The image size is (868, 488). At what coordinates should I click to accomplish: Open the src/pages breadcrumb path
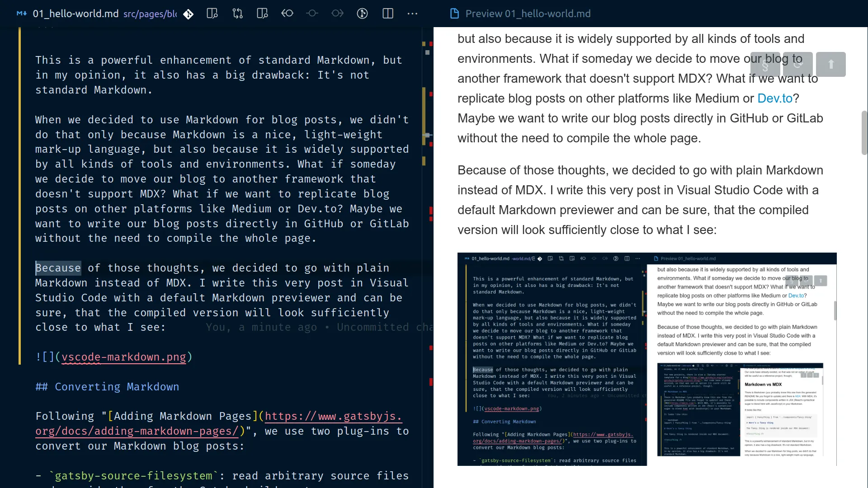coord(149,14)
